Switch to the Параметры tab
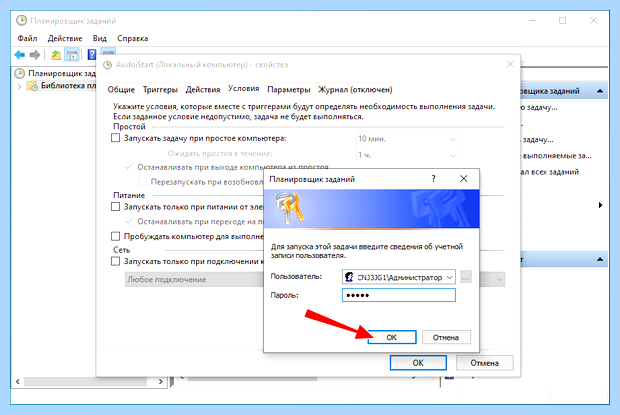This screenshot has width=620, height=415. [x=289, y=90]
